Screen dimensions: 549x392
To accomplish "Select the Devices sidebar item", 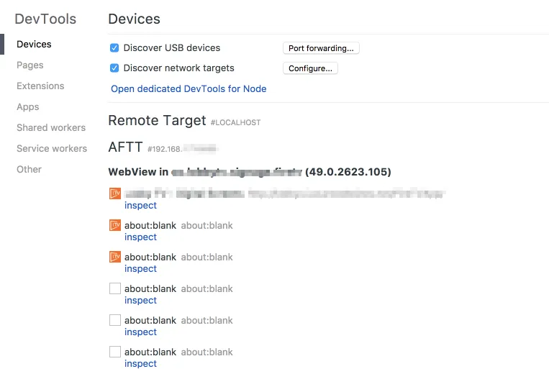I will [x=34, y=45].
